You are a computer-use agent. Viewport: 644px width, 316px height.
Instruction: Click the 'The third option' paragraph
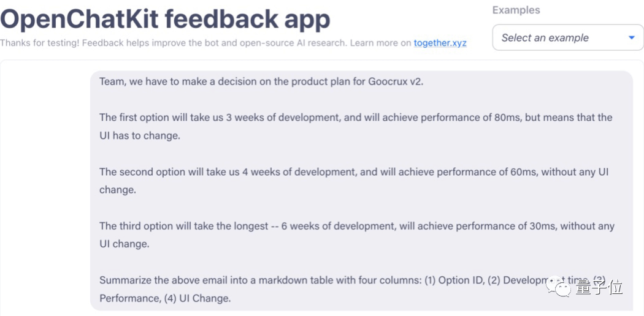[x=356, y=226]
